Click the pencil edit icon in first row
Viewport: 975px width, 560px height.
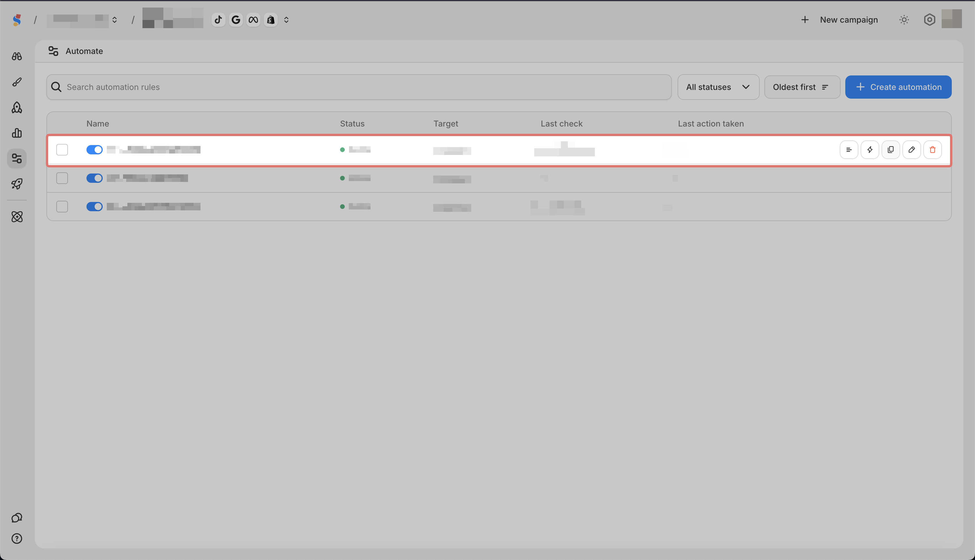click(x=911, y=150)
